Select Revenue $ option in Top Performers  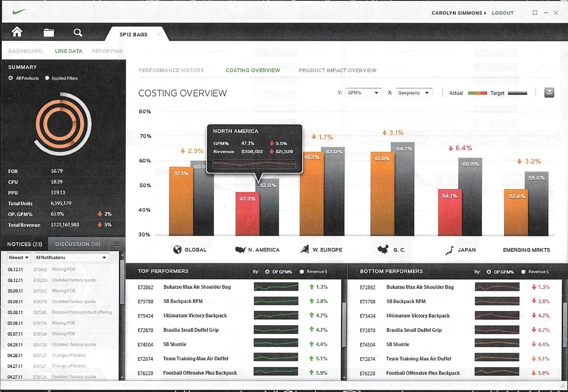(x=302, y=271)
